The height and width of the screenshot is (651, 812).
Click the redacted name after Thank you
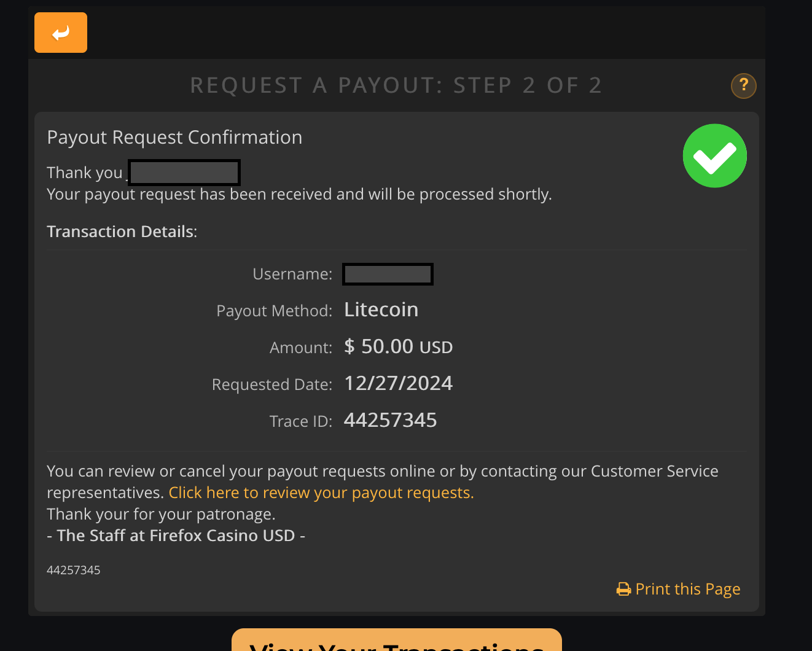pyautogui.click(x=184, y=173)
